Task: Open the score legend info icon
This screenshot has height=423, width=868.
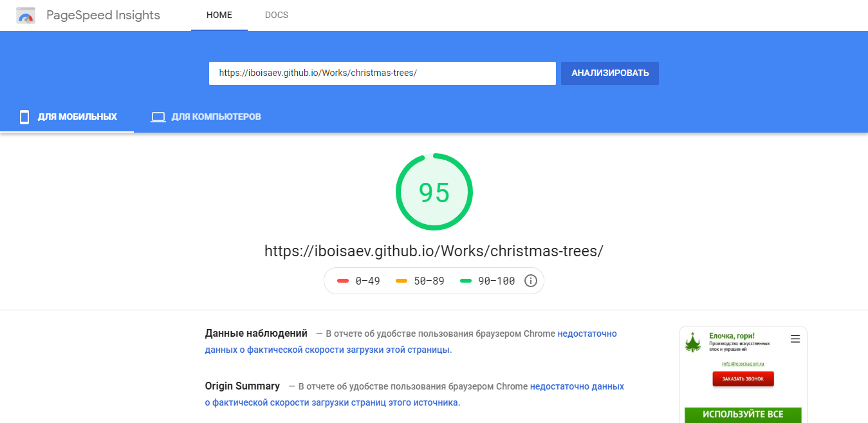Action: (531, 281)
